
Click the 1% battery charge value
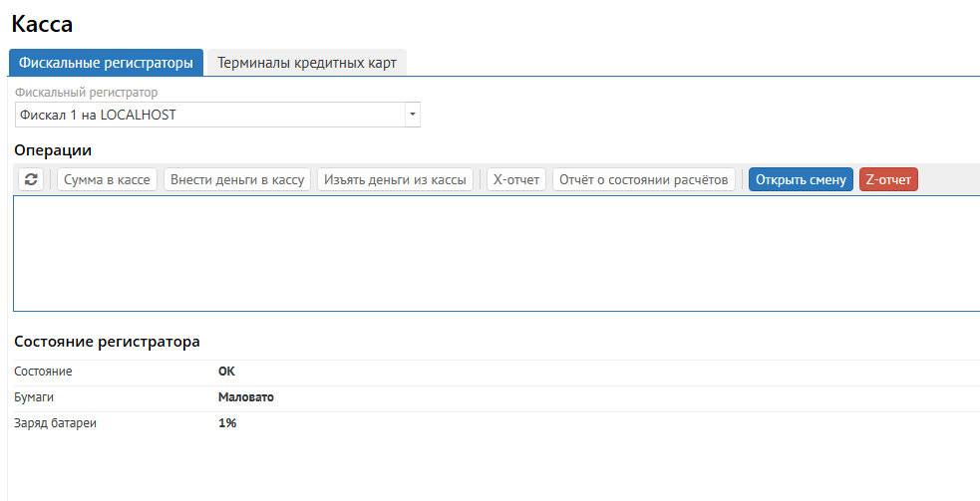coord(227,423)
